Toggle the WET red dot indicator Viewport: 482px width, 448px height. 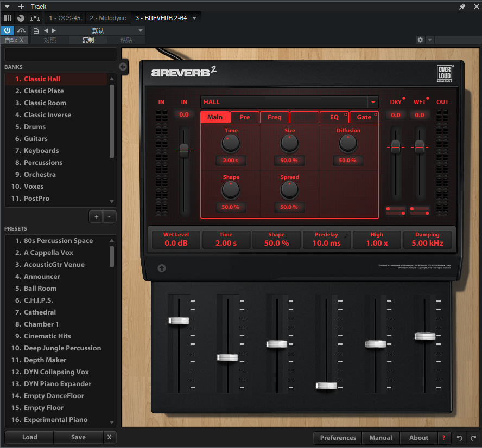[x=428, y=98]
